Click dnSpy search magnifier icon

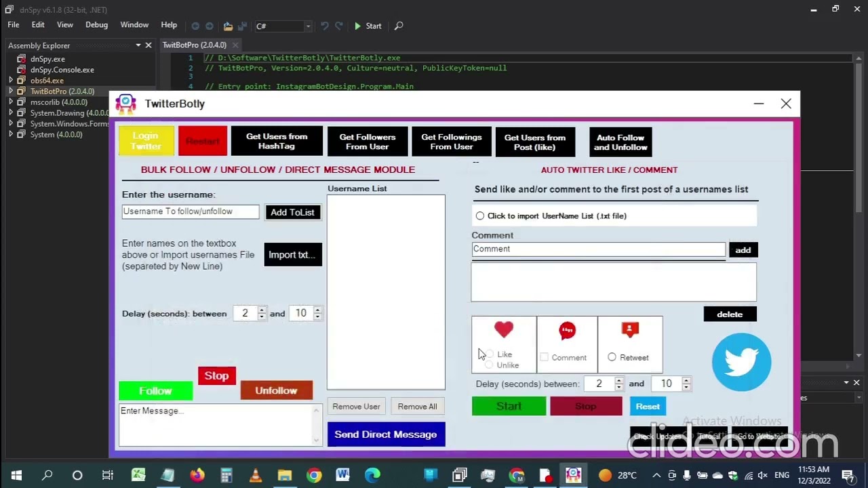point(399,26)
